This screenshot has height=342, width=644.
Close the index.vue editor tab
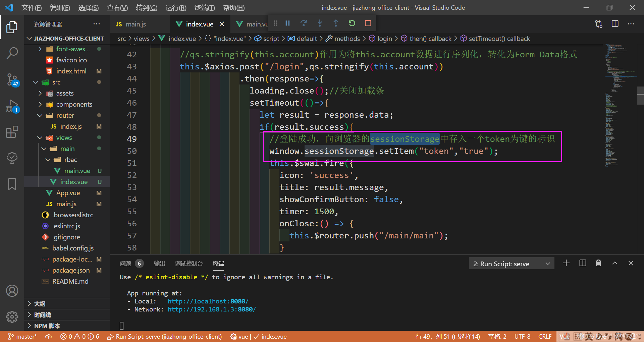(x=222, y=24)
